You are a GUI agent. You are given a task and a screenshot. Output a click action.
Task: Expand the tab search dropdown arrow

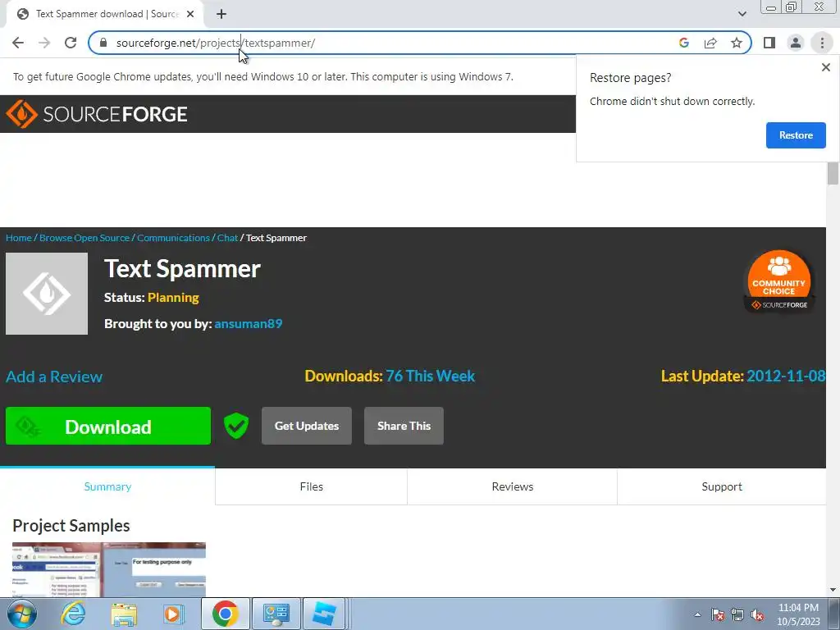tap(742, 14)
